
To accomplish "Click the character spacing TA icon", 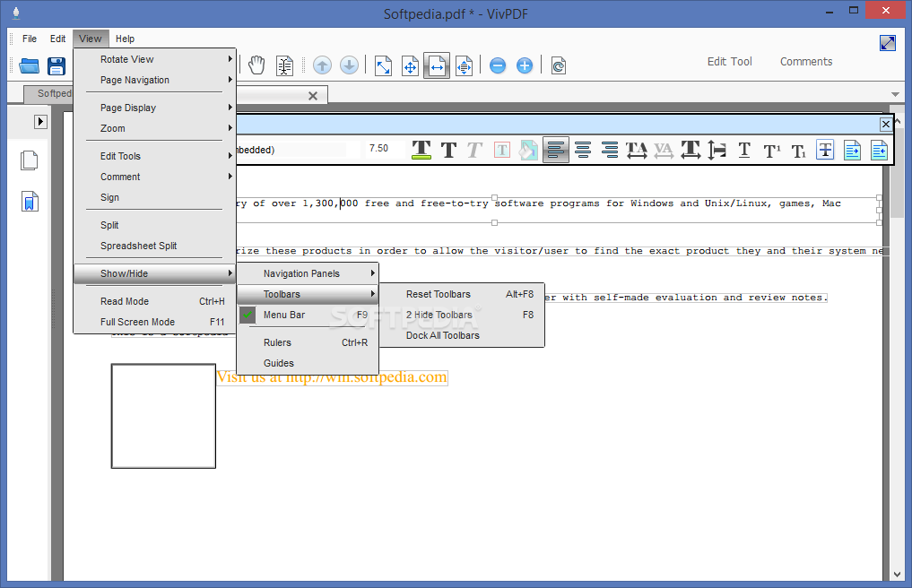I will coord(637,150).
